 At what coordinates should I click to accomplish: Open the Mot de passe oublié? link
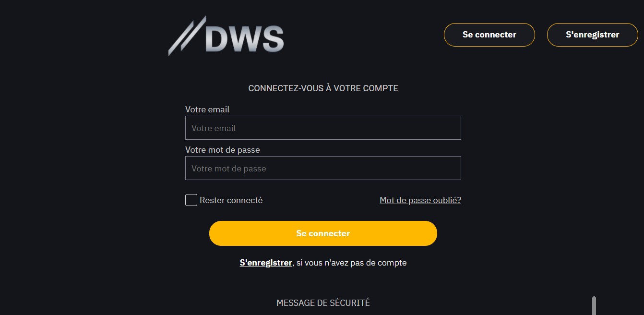pyautogui.click(x=420, y=200)
